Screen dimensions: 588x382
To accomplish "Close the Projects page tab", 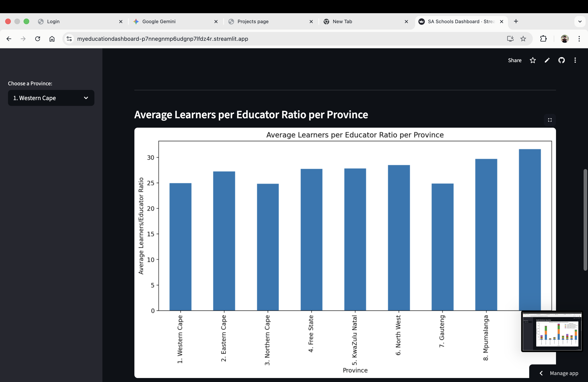I will [311, 21].
